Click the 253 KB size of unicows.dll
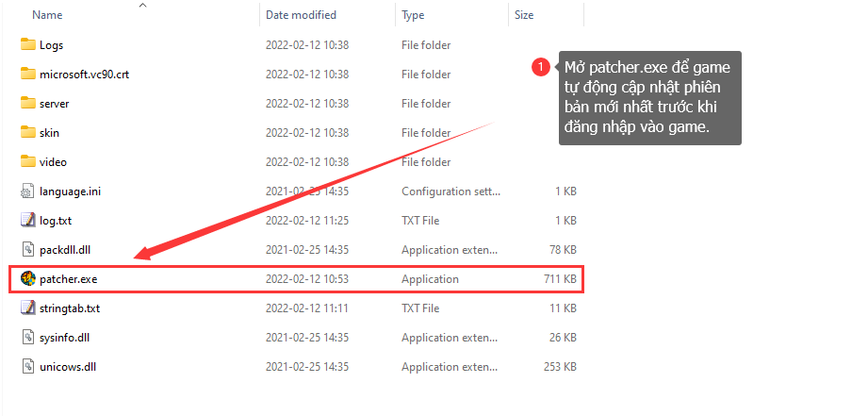Screen dimensions: 868x416 [x=560, y=367]
